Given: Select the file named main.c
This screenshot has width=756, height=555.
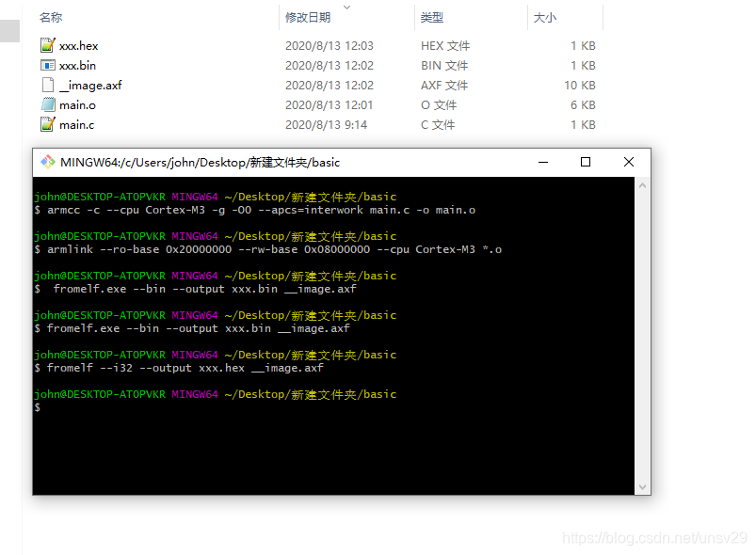Looking at the screenshot, I should 76,125.
